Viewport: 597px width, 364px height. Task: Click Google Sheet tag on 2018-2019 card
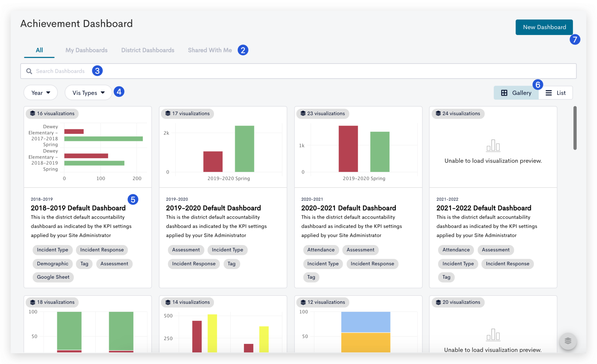pos(53,277)
